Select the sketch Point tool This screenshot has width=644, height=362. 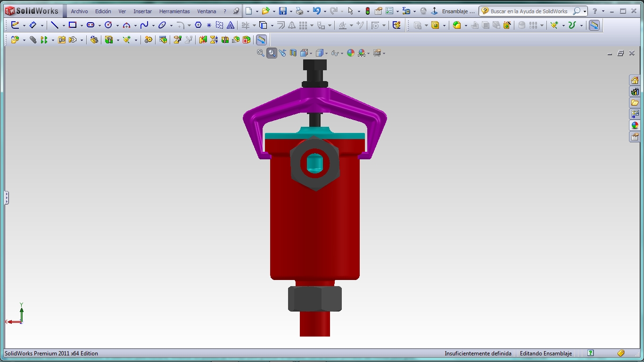[x=209, y=25]
